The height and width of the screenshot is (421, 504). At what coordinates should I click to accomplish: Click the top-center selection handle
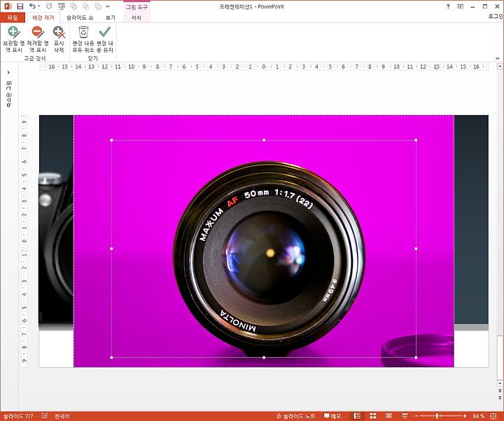coord(264,140)
